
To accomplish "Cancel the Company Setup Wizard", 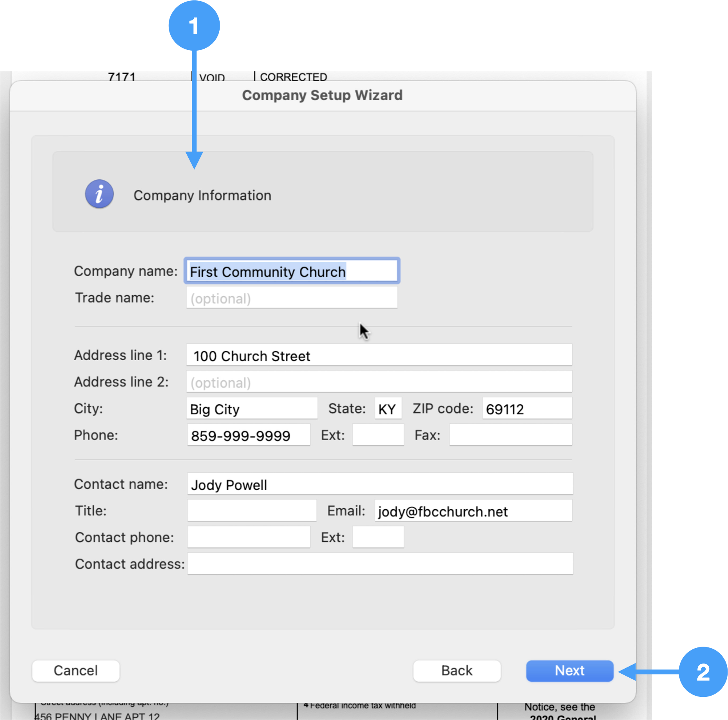I will point(76,671).
